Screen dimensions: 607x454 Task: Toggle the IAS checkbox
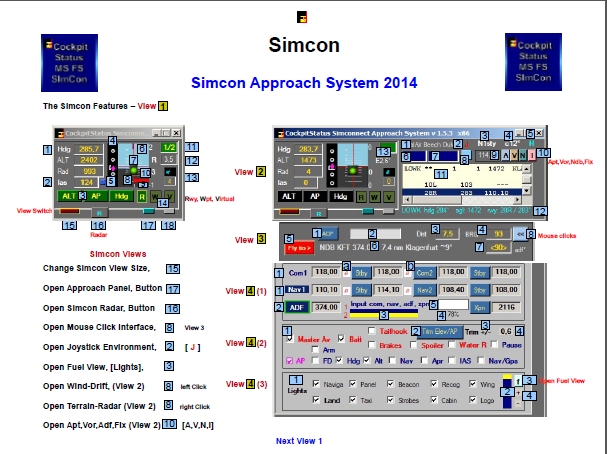(x=452, y=361)
